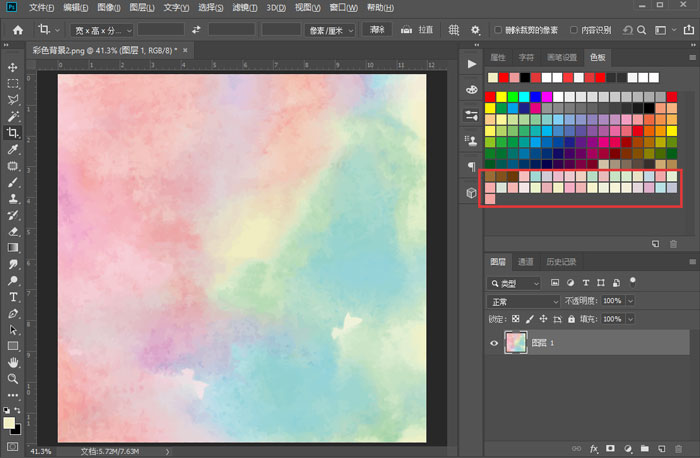Open the fill slider dropdown
Image resolution: width=700 pixels, height=458 pixels.
click(630, 319)
